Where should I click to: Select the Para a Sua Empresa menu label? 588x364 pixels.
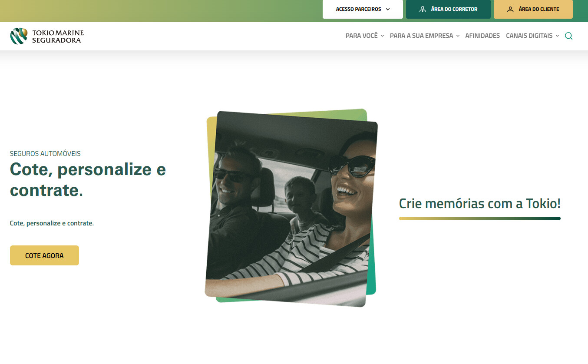421,36
